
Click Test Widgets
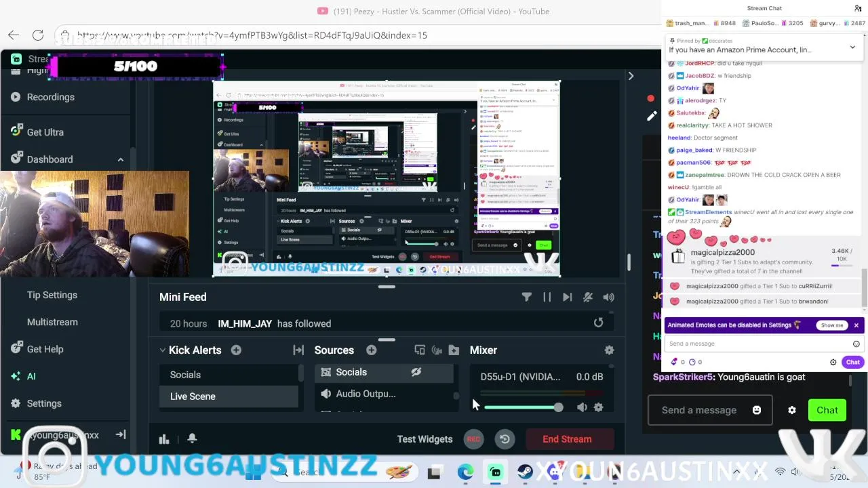click(425, 439)
